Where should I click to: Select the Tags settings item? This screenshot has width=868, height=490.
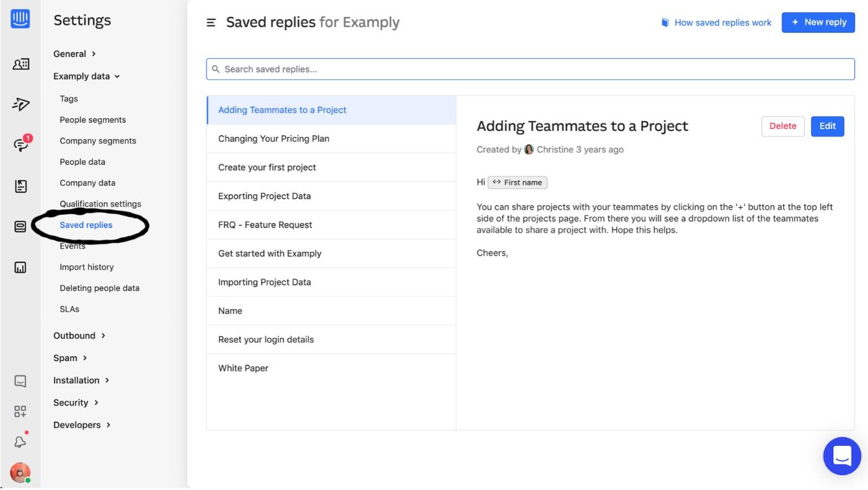[69, 99]
